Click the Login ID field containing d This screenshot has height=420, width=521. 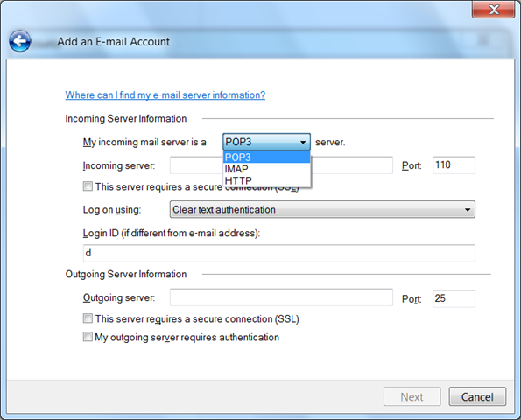click(278, 253)
